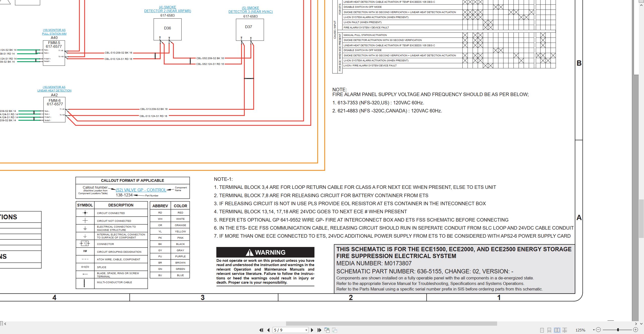Click the FIRE ALARM SYSTEM / DEVICE FAULT row
644x334 pixels.
[449, 27]
